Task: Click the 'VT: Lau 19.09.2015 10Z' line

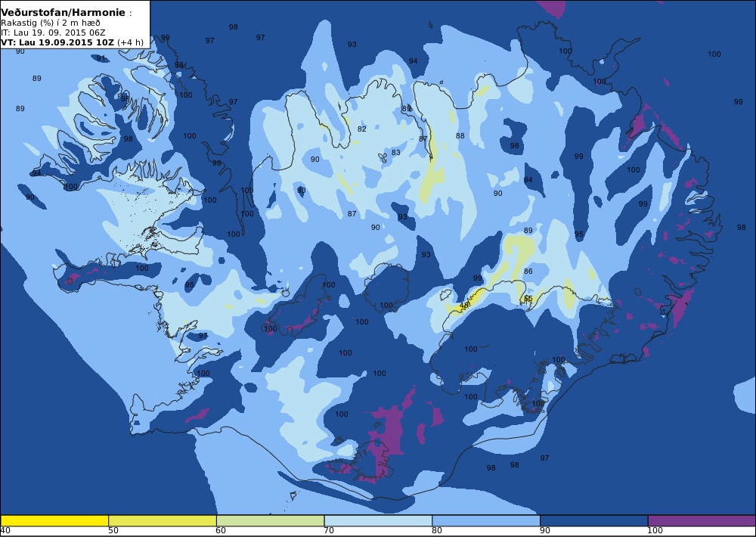Action: click(57, 42)
